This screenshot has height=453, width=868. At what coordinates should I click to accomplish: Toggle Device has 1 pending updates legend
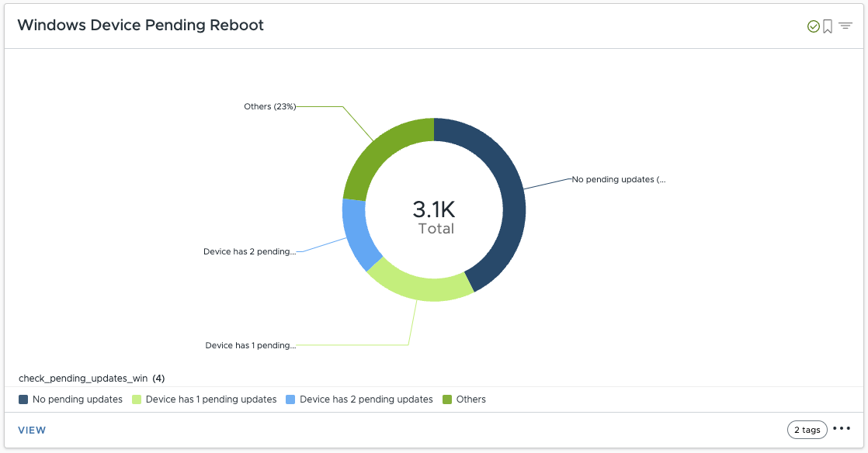click(x=210, y=399)
